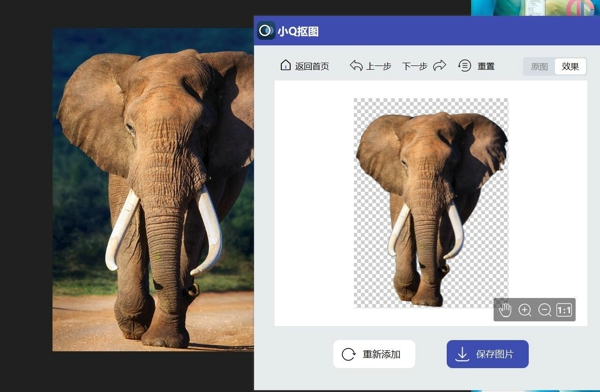Switch to the 效果 view tab
Viewport: 600px width, 392px height.
tap(570, 67)
